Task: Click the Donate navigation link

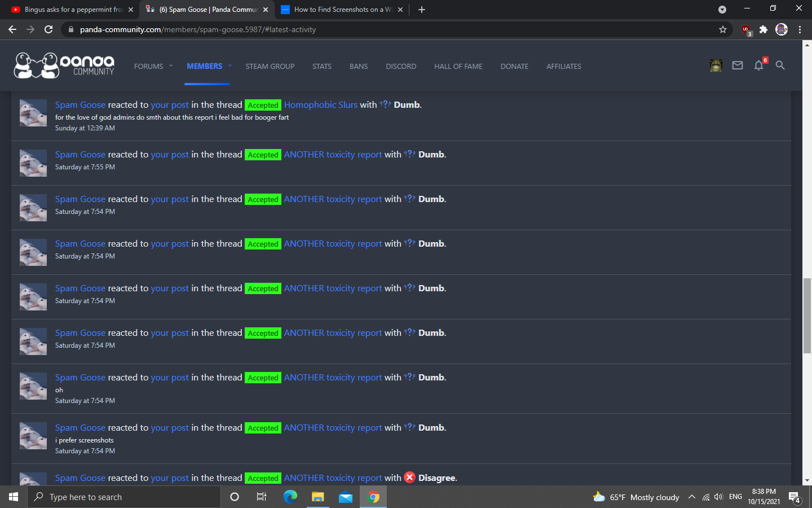Action: [514, 66]
